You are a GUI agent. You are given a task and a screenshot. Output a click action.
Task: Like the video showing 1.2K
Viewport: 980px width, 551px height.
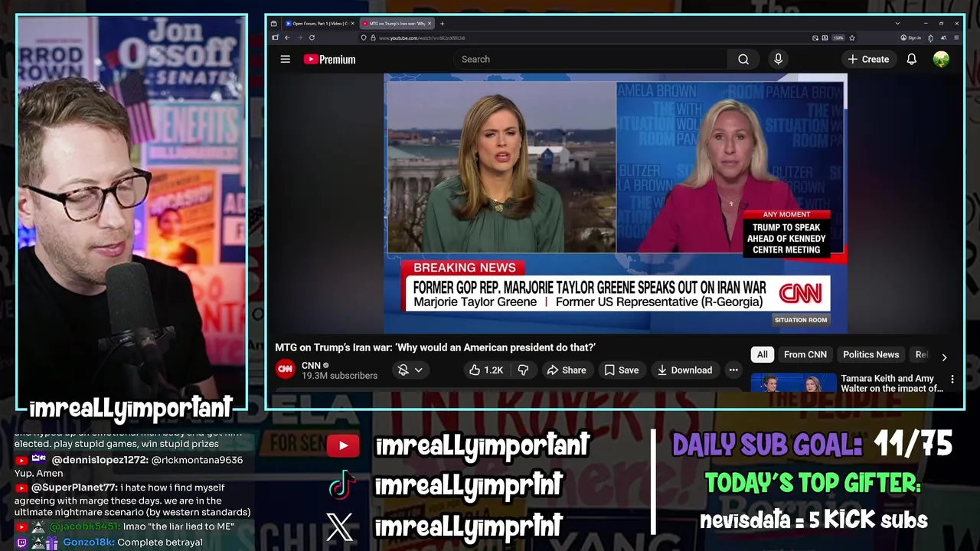(485, 370)
